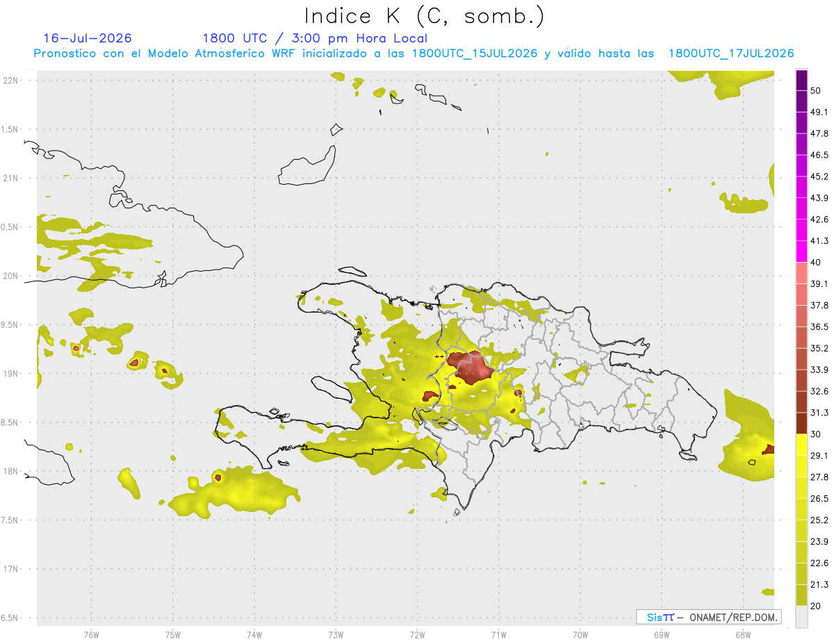Click the latitude label "17N"
Screen dimensions: 834x644
coord(10,569)
